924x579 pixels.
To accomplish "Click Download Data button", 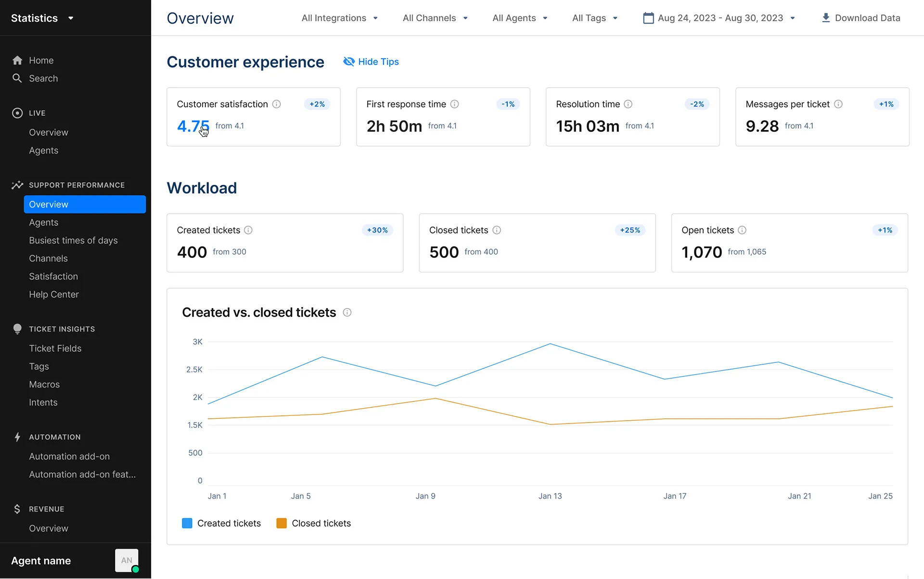I will (860, 18).
